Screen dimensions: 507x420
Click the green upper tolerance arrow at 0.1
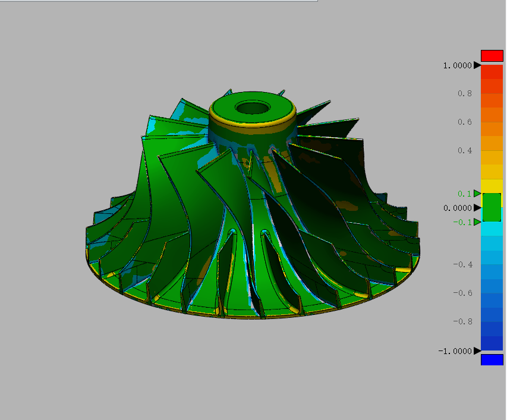(477, 193)
